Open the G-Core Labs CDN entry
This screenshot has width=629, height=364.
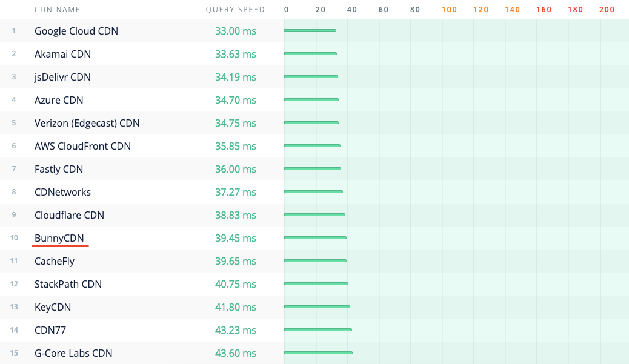(x=73, y=353)
